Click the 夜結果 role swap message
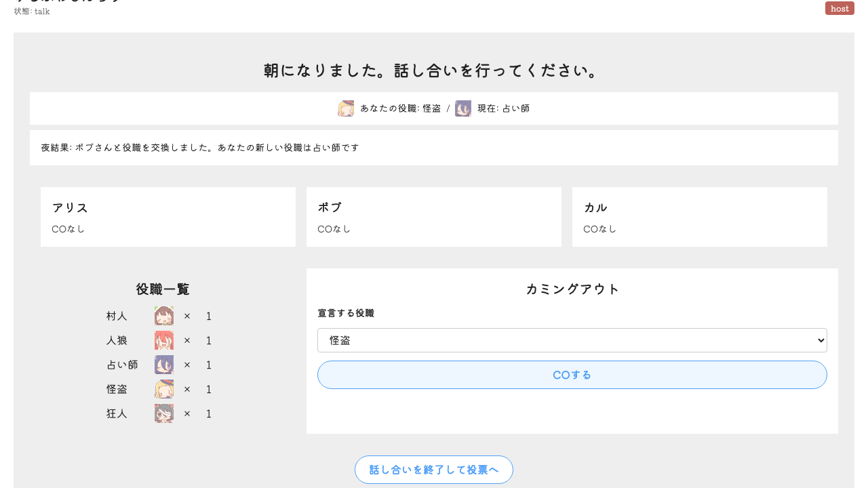Image resolution: width=868 pixels, height=488 pixels. 200,148
